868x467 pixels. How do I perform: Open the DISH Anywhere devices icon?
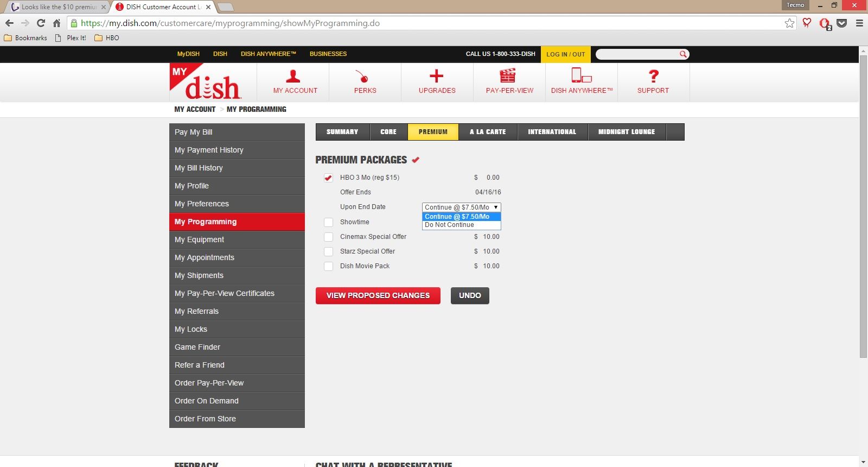pyautogui.click(x=582, y=75)
